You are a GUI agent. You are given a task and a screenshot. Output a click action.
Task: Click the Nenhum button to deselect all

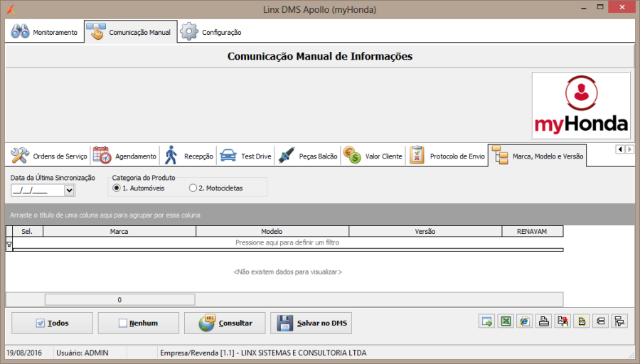pos(139,323)
